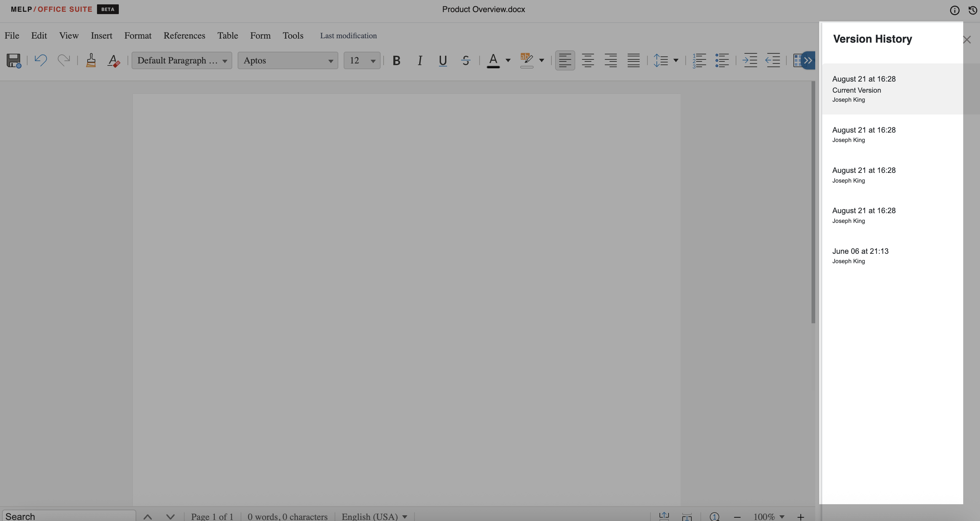Select the Clone Formatting paintbrush icon
980x521 pixels.
(x=91, y=60)
